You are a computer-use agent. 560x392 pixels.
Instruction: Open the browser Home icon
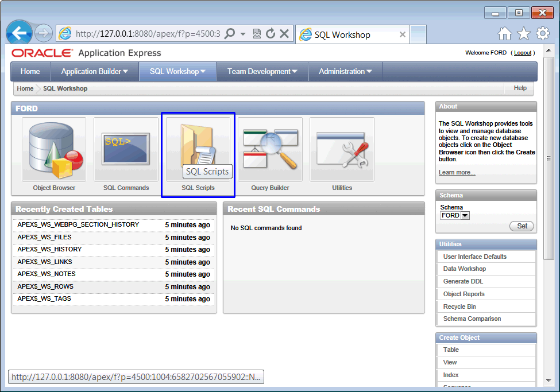(x=505, y=33)
